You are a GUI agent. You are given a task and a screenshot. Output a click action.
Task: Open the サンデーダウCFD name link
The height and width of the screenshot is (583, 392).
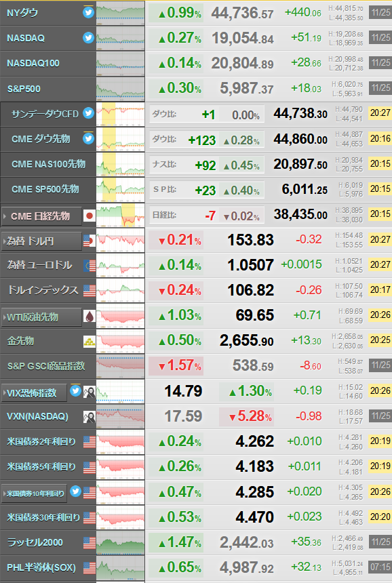[x=45, y=114]
